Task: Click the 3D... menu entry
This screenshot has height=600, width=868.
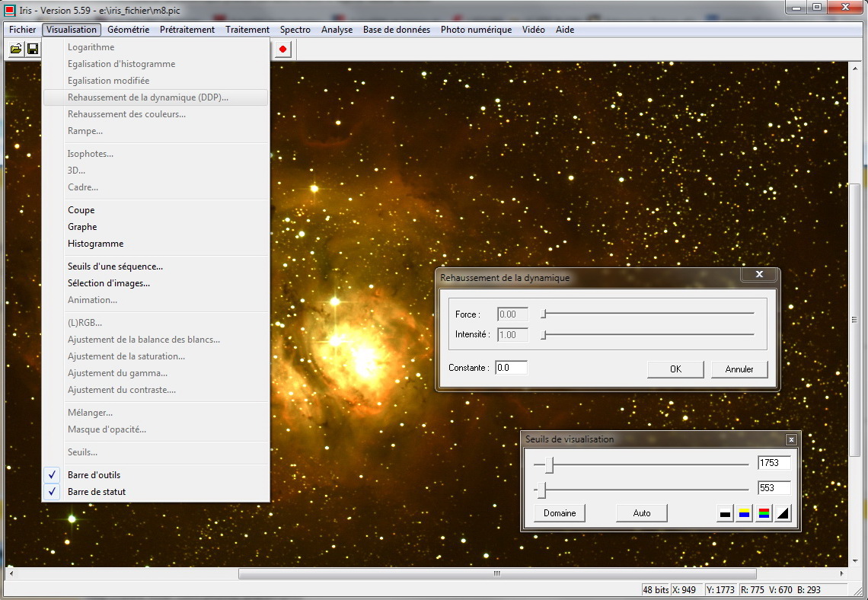Action: 156,171
